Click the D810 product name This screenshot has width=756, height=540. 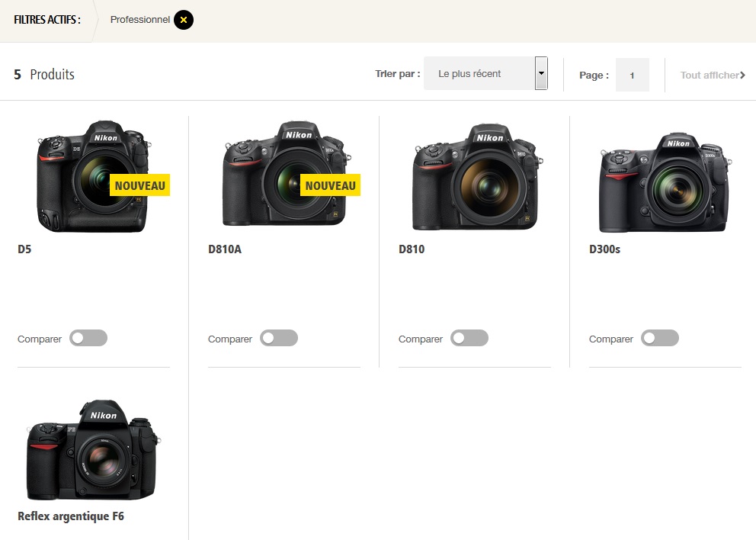point(412,249)
